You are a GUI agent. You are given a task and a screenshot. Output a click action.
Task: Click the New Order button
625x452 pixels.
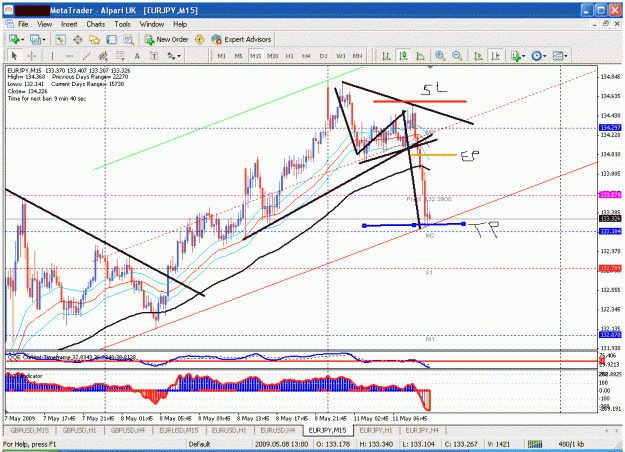click(x=166, y=39)
